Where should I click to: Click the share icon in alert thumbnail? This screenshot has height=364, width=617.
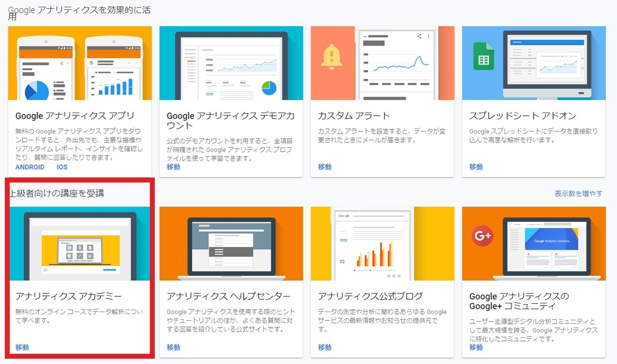pos(419,36)
